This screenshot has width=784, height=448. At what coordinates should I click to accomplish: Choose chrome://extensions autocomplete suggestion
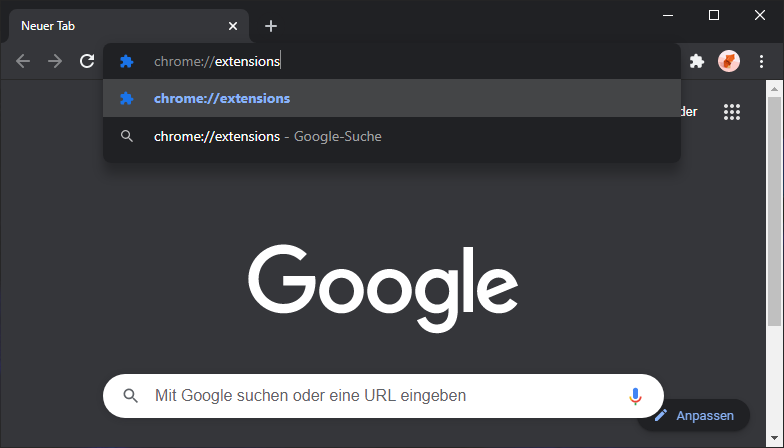pyautogui.click(x=392, y=98)
